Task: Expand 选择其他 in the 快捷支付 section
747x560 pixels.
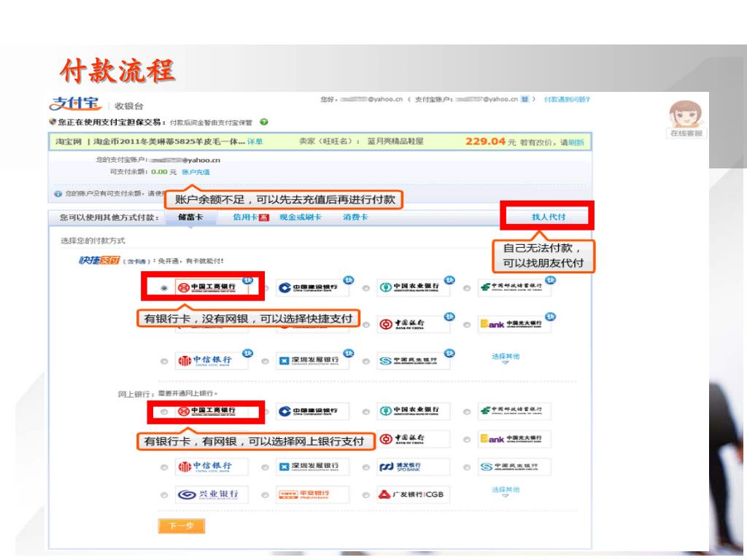Action: pyautogui.click(x=506, y=358)
